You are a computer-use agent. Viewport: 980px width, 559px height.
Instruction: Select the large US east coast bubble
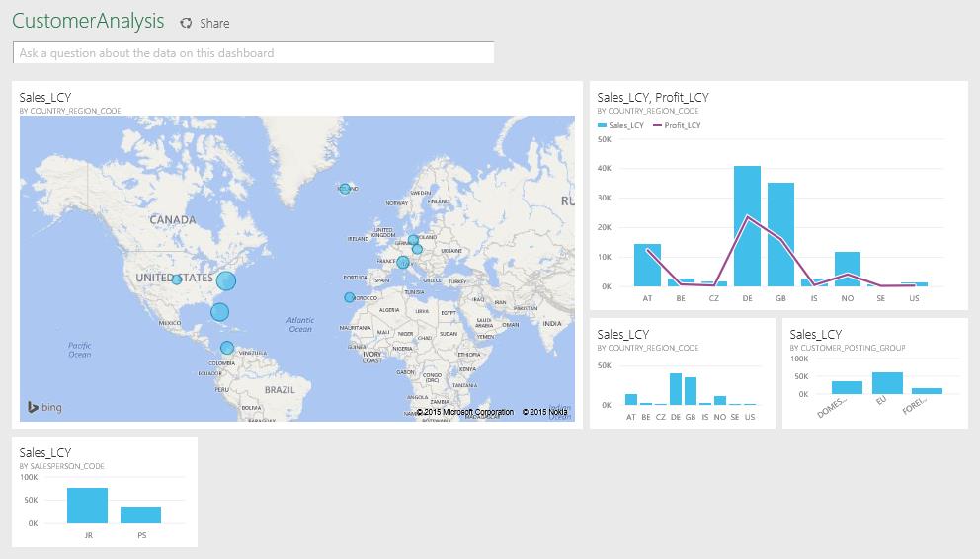point(226,281)
